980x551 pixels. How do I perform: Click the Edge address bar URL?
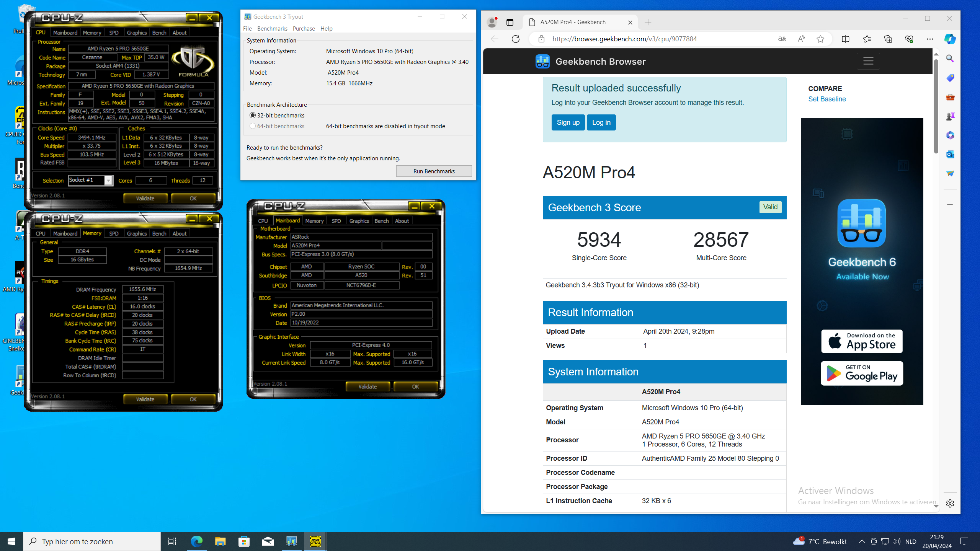point(624,39)
